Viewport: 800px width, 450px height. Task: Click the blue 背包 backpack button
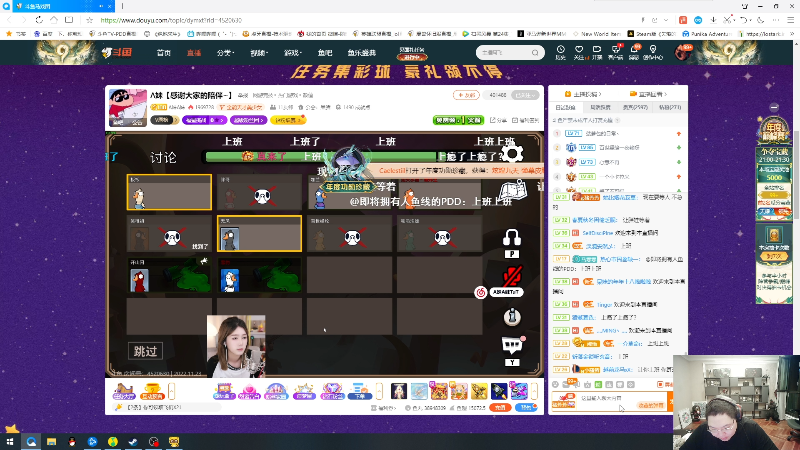[x=526, y=408]
